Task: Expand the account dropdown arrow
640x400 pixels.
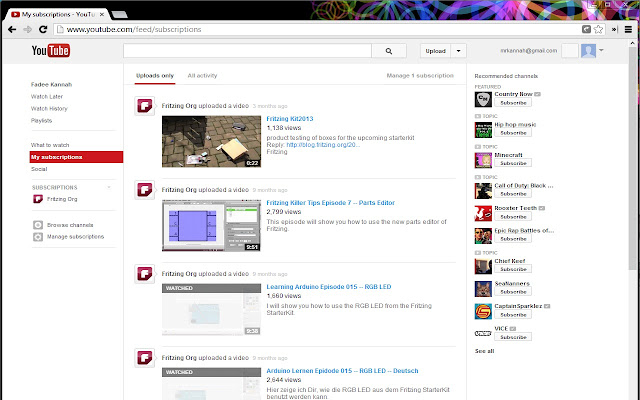Action: [x=601, y=51]
